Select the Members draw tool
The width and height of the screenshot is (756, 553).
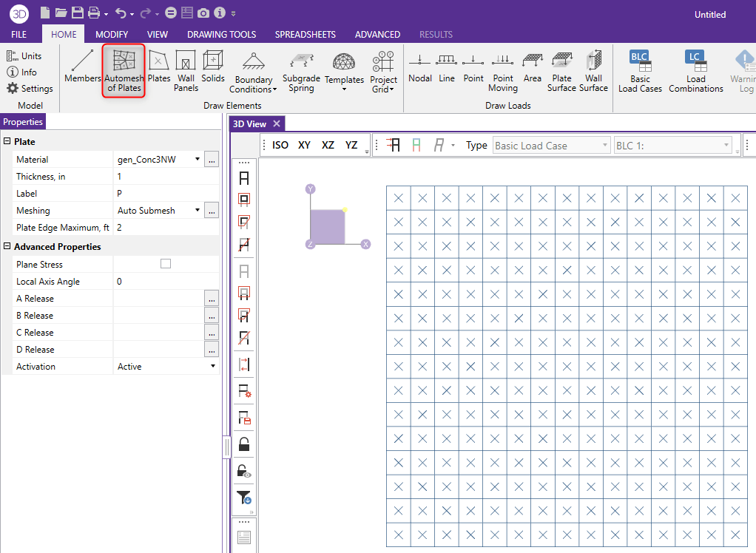pyautogui.click(x=82, y=67)
